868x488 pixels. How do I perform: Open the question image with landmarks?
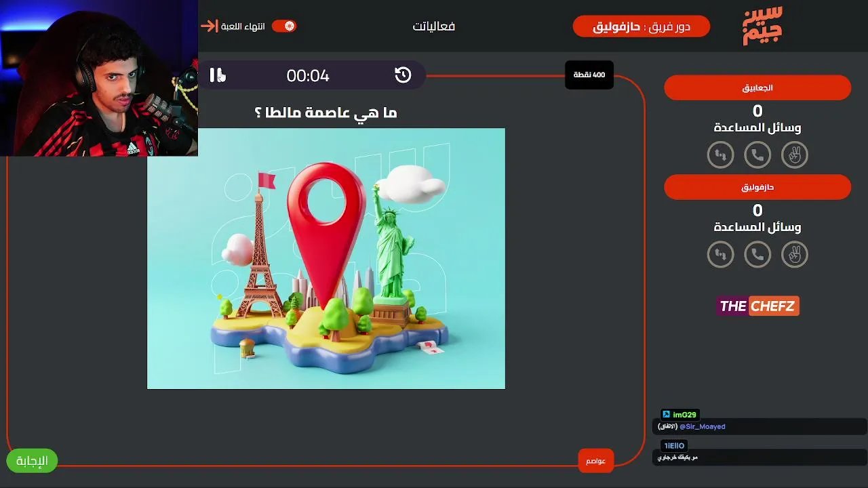pyautogui.click(x=326, y=259)
